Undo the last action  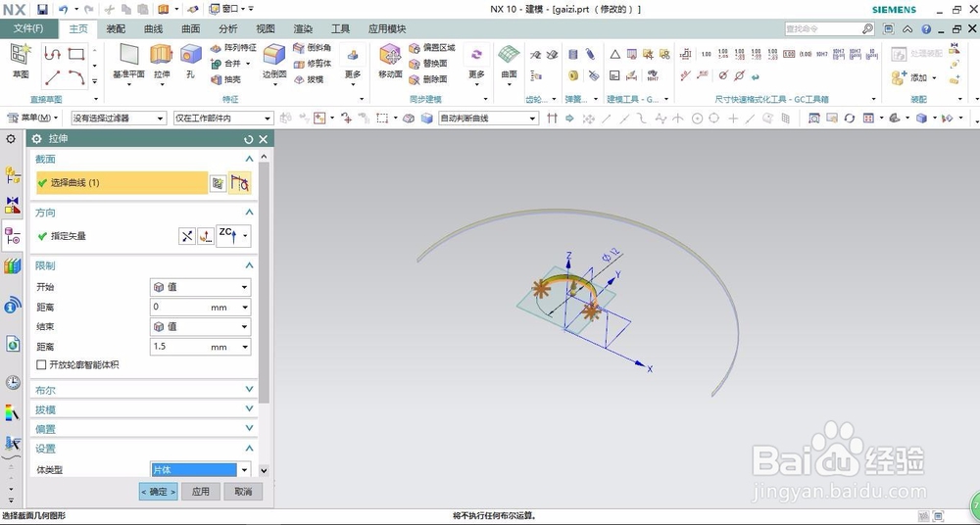[63, 10]
